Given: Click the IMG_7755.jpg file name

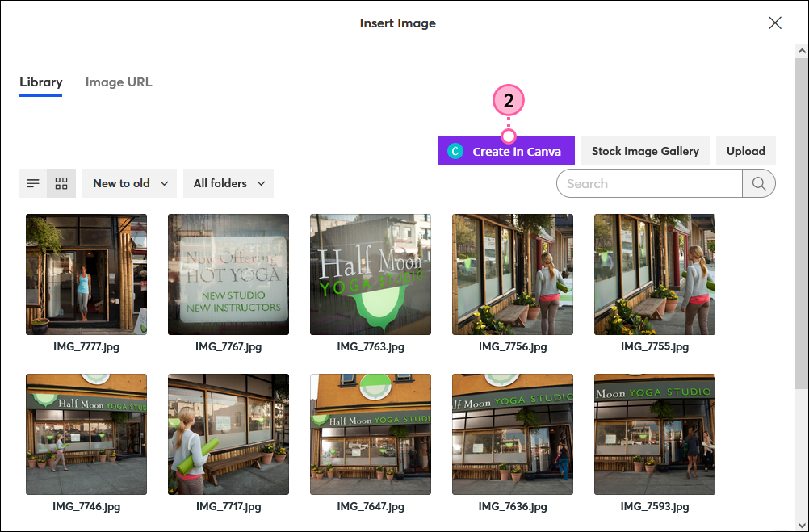Looking at the screenshot, I should (x=655, y=346).
